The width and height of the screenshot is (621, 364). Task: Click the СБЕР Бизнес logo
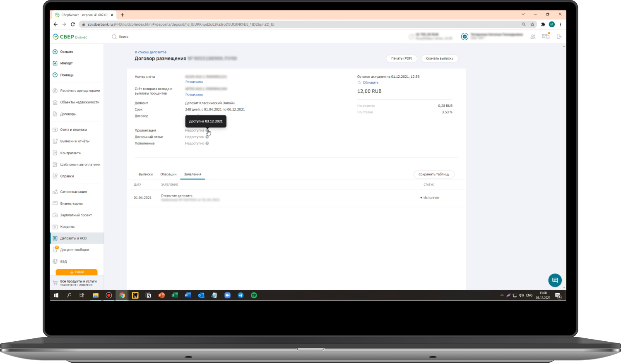70,37
